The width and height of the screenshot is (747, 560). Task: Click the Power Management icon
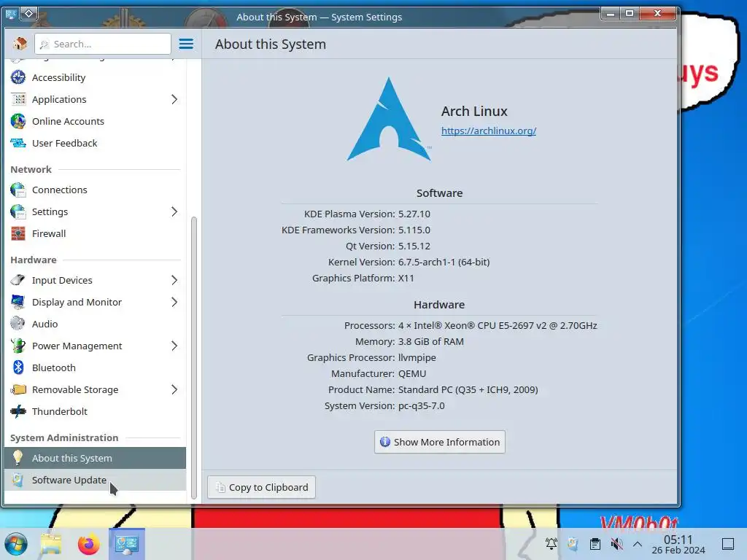pyautogui.click(x=18, y=346)
